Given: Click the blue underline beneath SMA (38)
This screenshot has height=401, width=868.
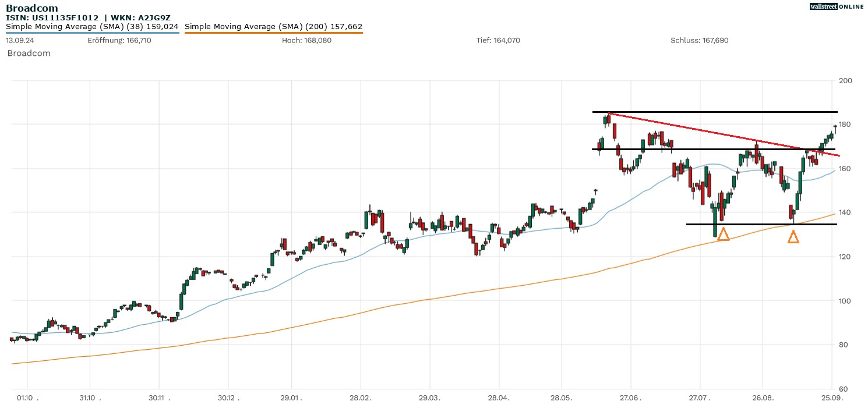Looking at the screenshot, I should point(92,33).
